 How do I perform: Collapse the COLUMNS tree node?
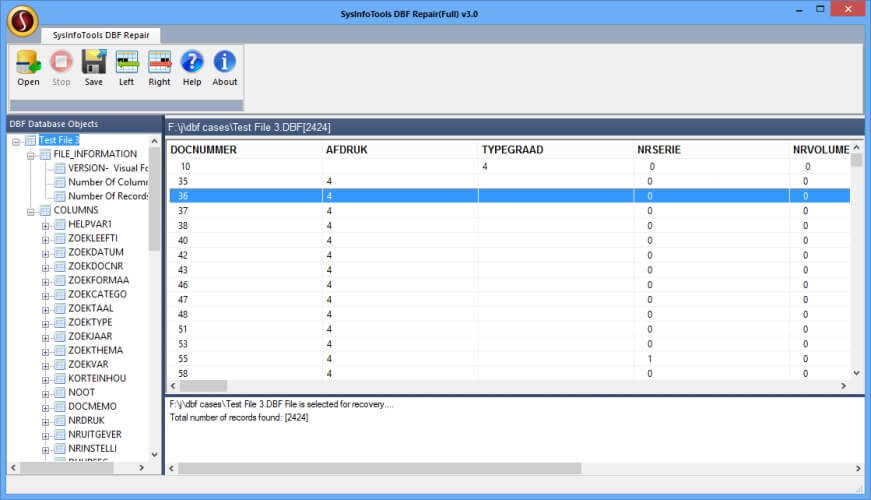(x=31, y=211)
